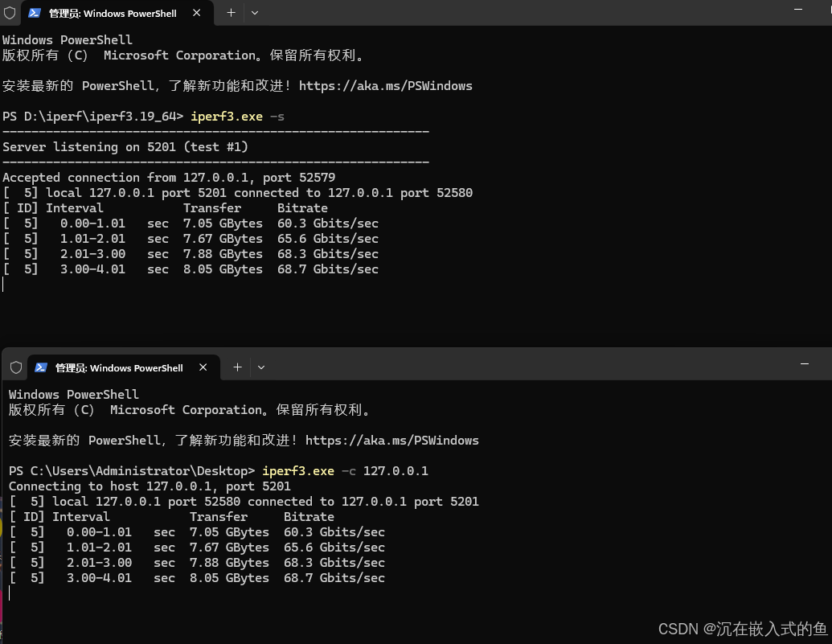The image size is (832, 644).
Task: Close the bottom window's PowerShell tab
Action: (203, 367)
